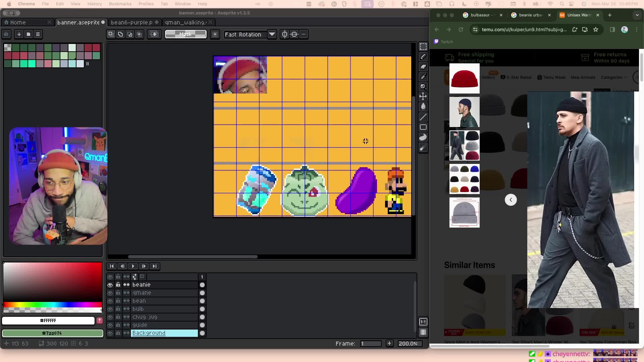The height and width of the screenshot is (362, 644).
Task: Toggle visibility of guide layer
Action: (110, 325)
